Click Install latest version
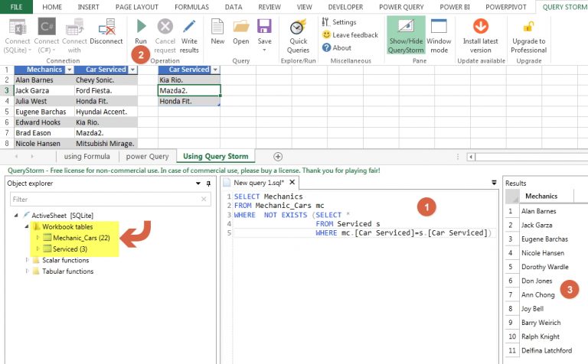Image resolution: width=588 pixels, height=364 pixels. point(480,36)
